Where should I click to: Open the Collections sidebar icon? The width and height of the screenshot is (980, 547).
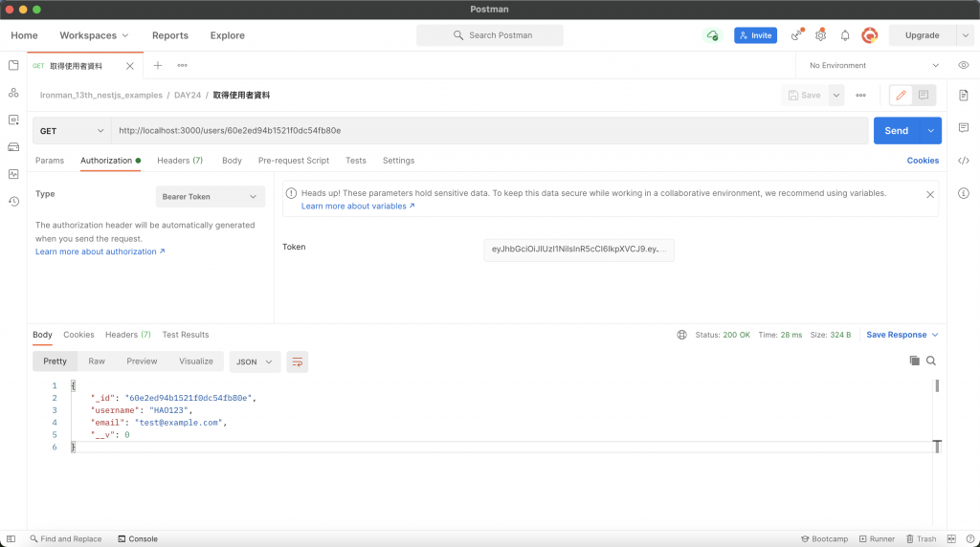click(x=13, y=66)
